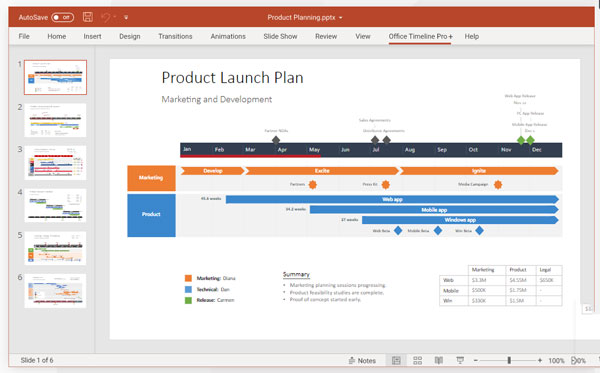
Task: Click the Partners orange milestone marker
Action: [313, 185]
